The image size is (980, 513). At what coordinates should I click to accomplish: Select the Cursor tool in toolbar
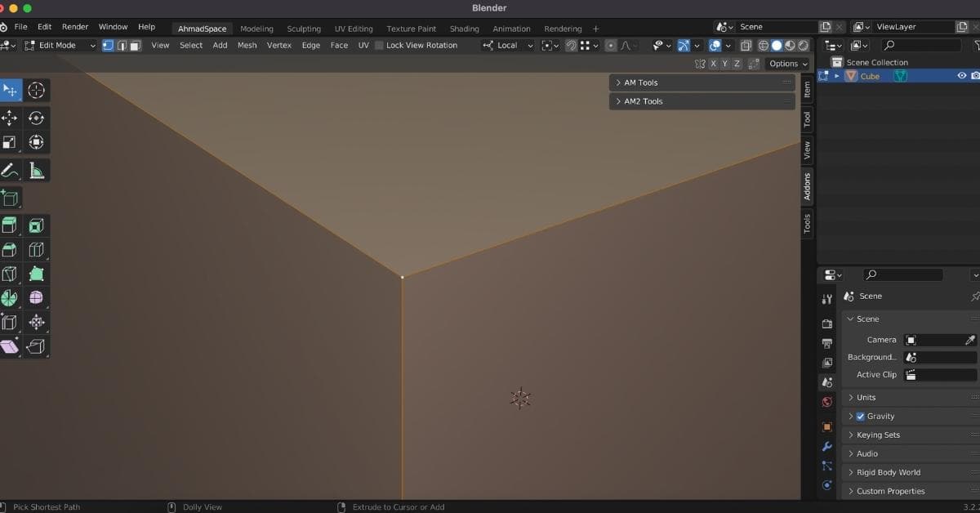coord(36,90)
